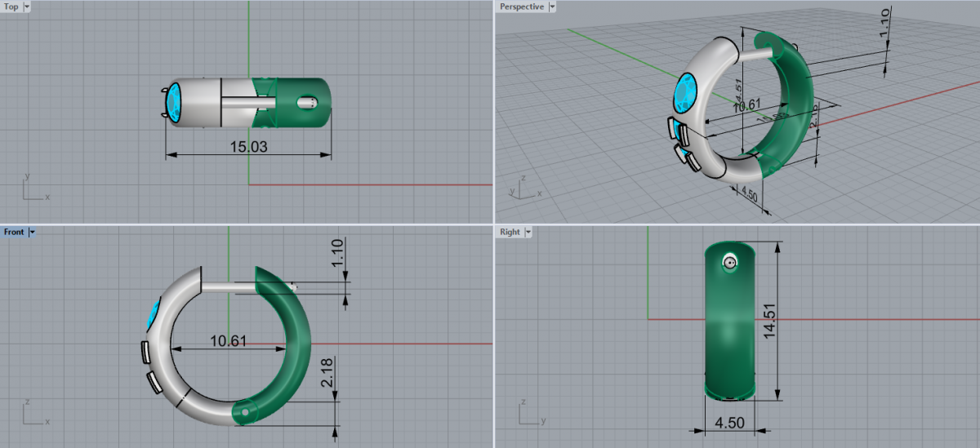This screenshot has height=448, width=980.
Task: Click the pin hole in Right view
Action: pos(729,263)
